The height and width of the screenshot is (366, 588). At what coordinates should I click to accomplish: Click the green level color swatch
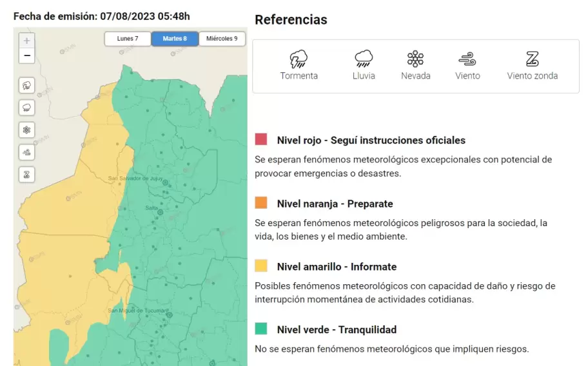coord(261,329)
